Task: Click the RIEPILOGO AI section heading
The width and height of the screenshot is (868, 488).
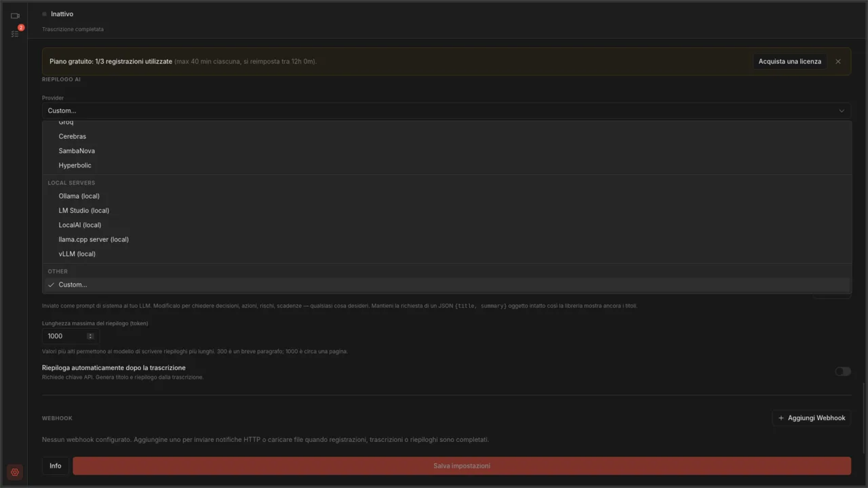Action: pyautogui.click(x=62, y=80)
